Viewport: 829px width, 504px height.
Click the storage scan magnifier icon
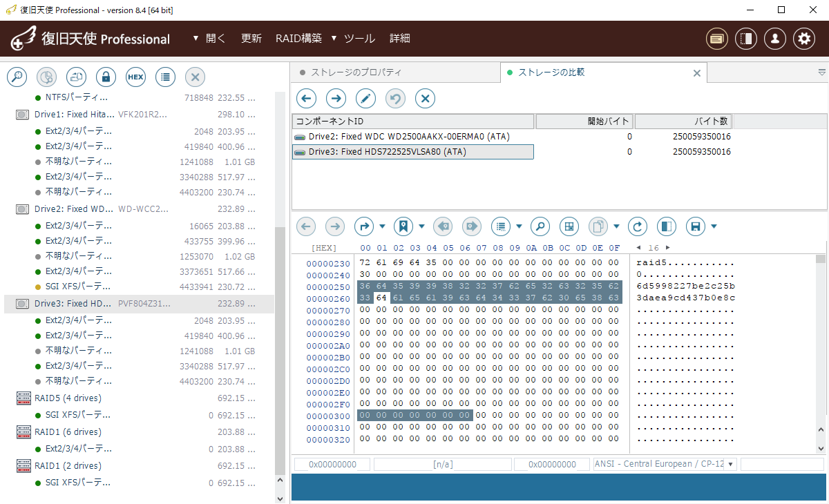[17, 77]
